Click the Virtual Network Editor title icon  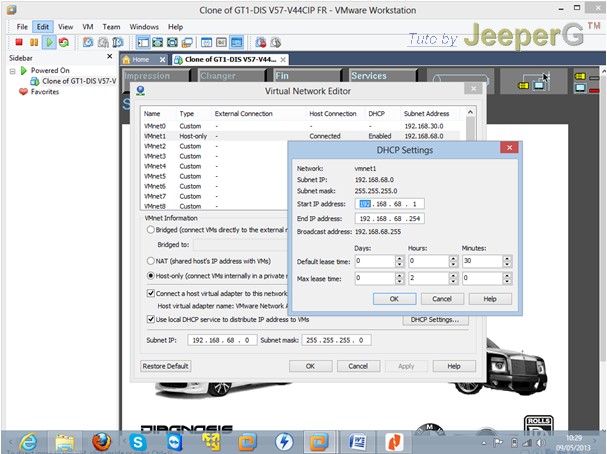tap(141, 91)
